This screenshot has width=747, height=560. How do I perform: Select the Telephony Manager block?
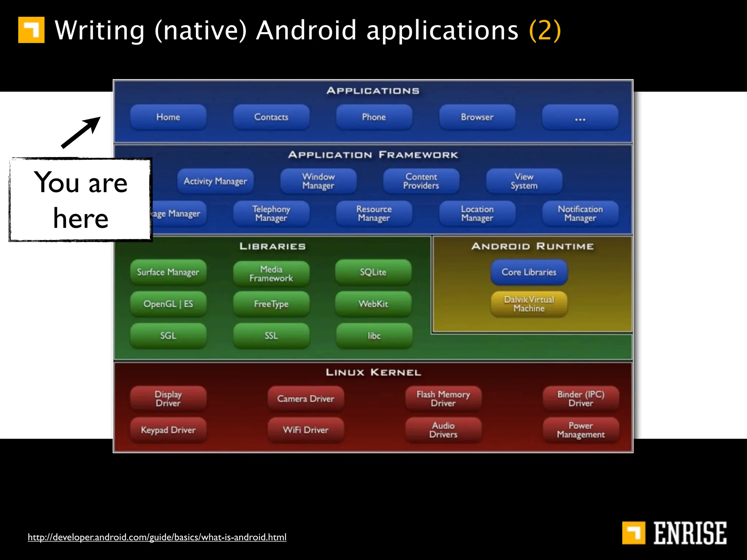pyautogui.click(x=271, y=214)
